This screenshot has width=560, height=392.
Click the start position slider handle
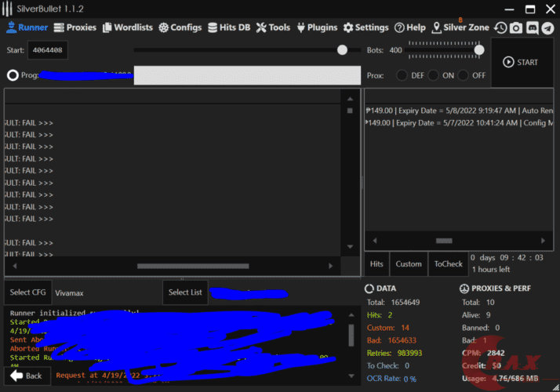pos(342,50)
